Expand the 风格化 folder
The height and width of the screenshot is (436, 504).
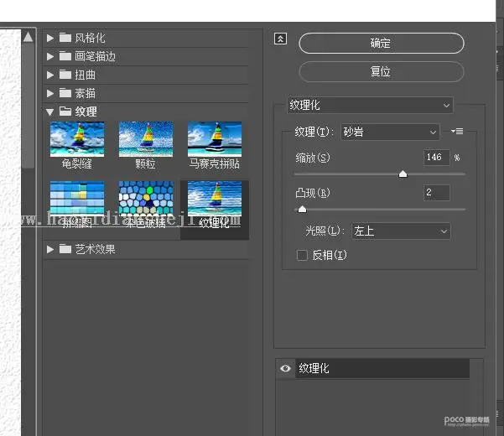[x=49, y=39]
